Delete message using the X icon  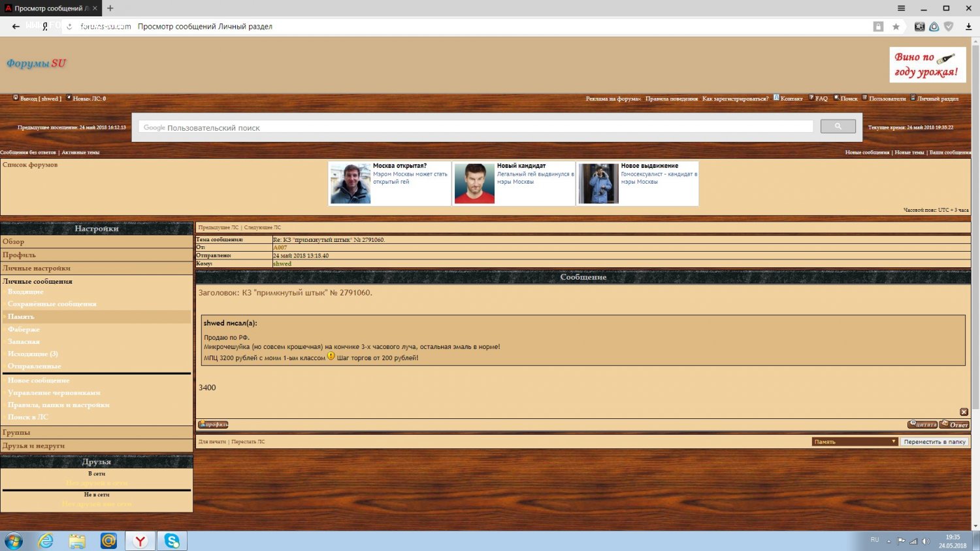(x=964, y=412)
